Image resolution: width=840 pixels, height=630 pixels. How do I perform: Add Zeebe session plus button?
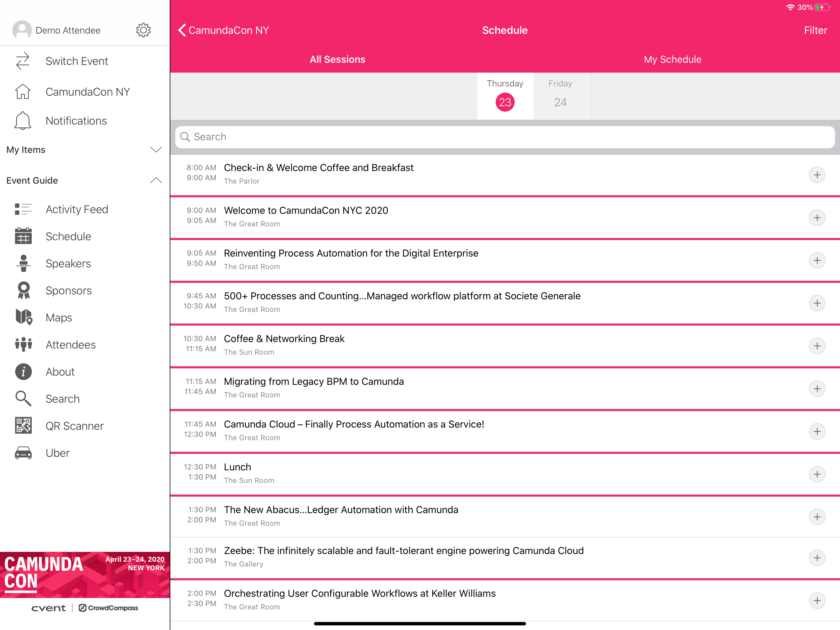point(817,558)
